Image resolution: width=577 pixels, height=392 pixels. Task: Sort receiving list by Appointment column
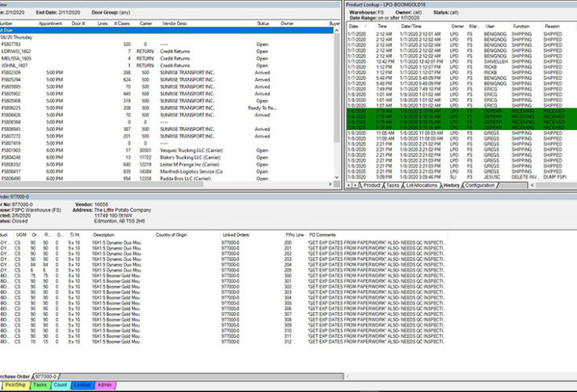coord(50,23)
